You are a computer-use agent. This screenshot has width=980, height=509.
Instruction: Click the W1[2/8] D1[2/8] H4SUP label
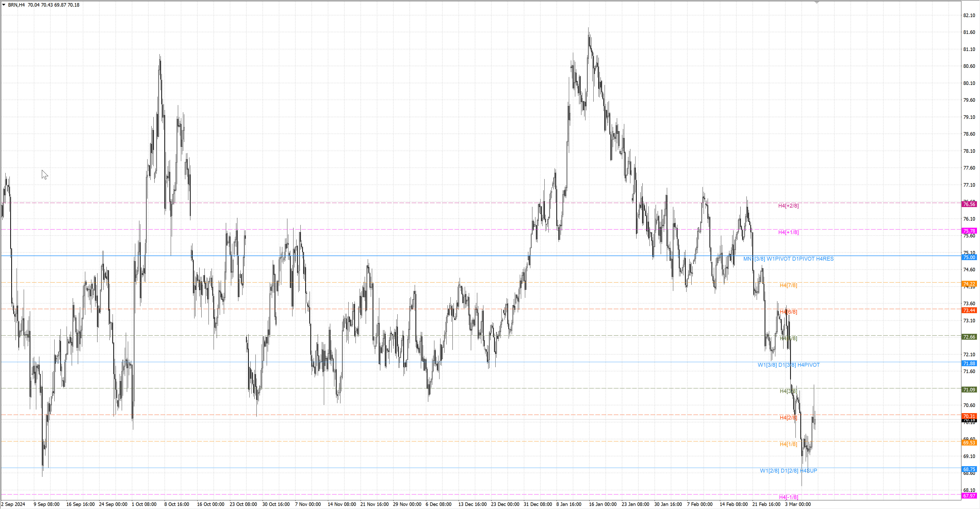(x=788, y=470)
